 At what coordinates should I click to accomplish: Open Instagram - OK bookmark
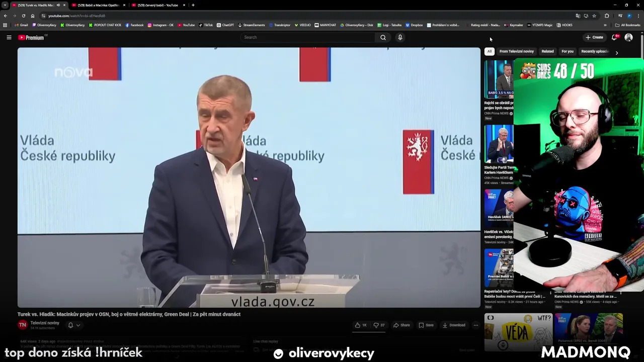tap(160, 25)
